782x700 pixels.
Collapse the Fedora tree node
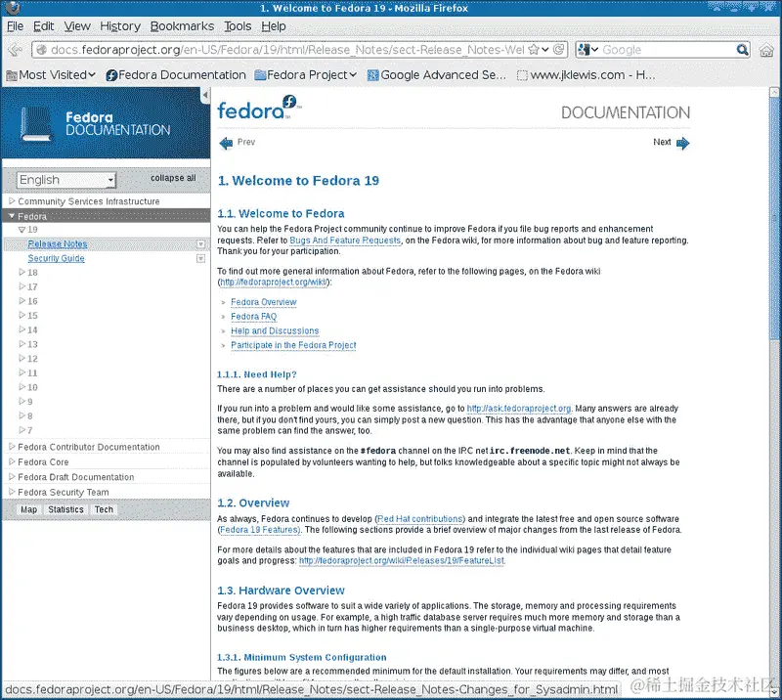(12, 216)
